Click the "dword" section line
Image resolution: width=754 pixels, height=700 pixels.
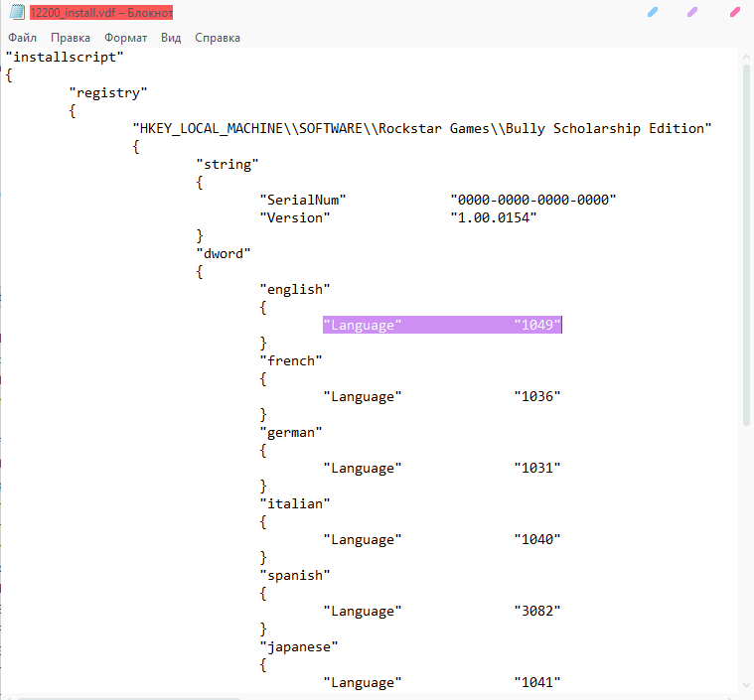click(224, 253)
